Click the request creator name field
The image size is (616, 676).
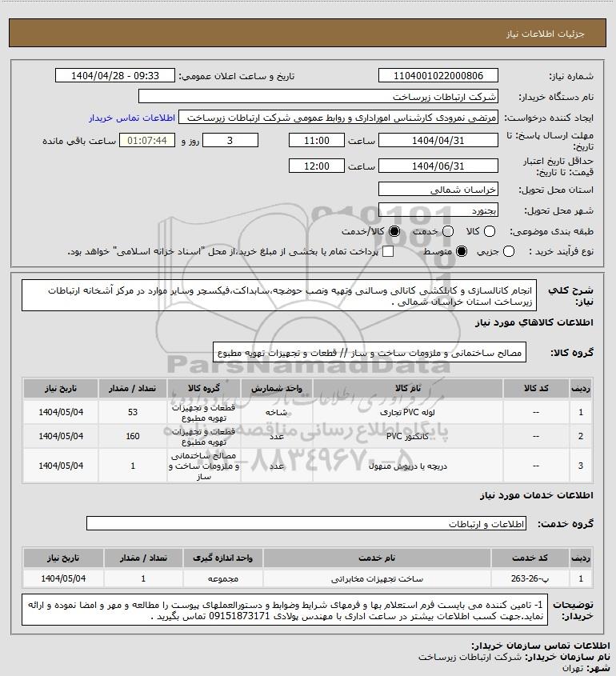tap(338, 118)
